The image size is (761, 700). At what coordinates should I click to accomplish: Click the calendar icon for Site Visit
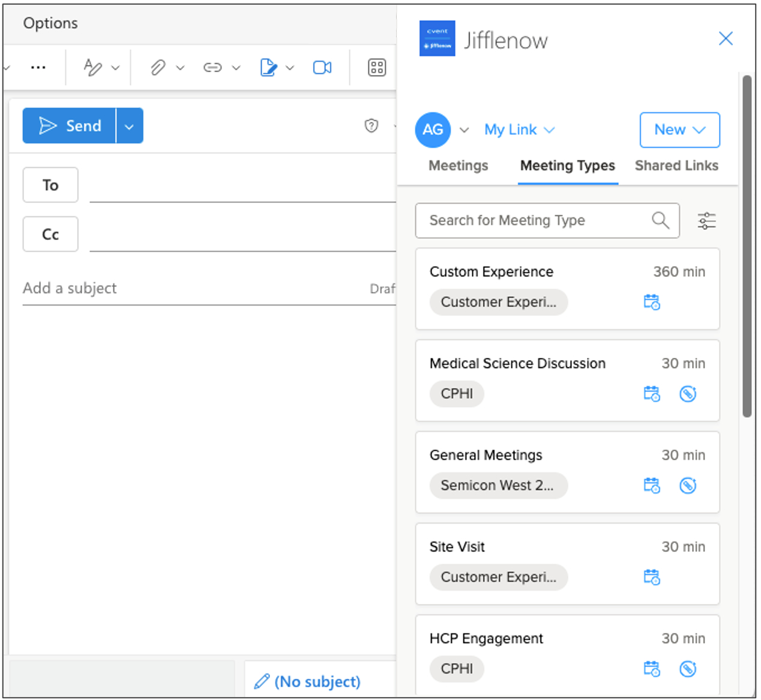(x=652, y=577)
